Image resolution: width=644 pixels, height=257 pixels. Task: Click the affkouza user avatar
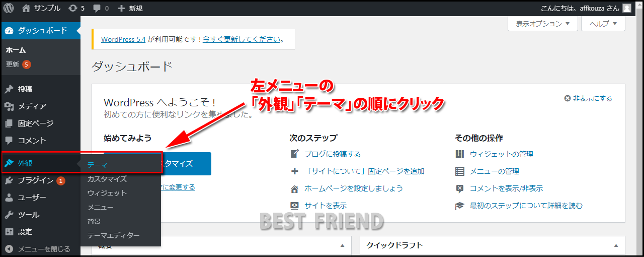pyautogui.click(x=626, y=8)
